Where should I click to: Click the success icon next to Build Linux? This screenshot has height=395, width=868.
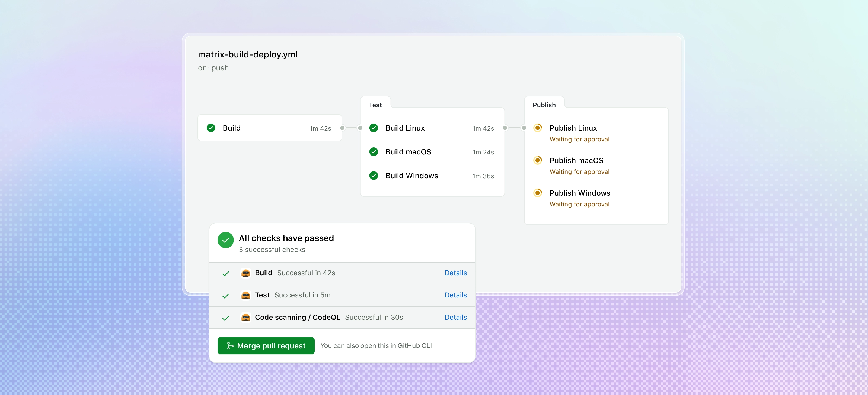(374, 128)
